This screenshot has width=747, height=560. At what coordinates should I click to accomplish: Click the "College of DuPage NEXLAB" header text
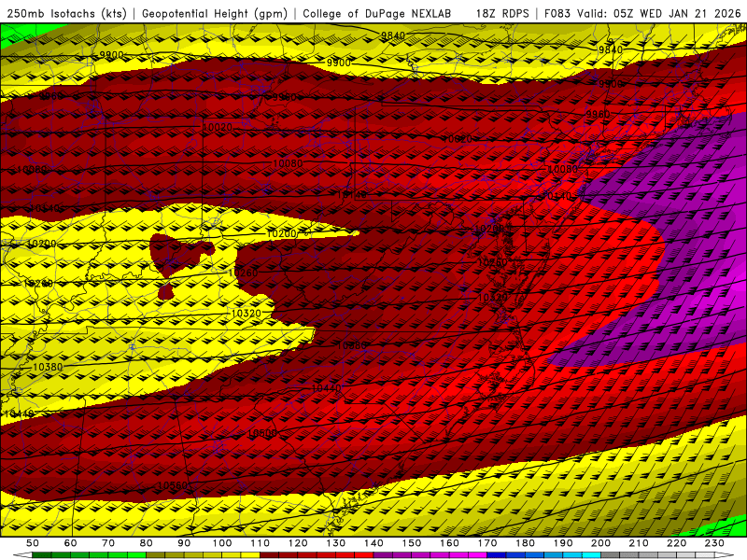(x=377, y=13)
